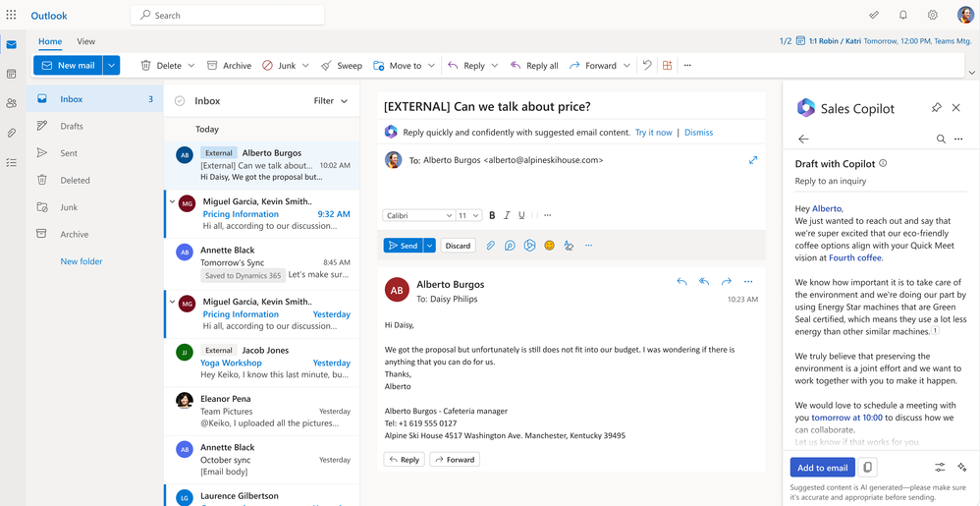Viewport: 980px width, 506px height.
Task: Click the Send button
Action: point(404,246)
